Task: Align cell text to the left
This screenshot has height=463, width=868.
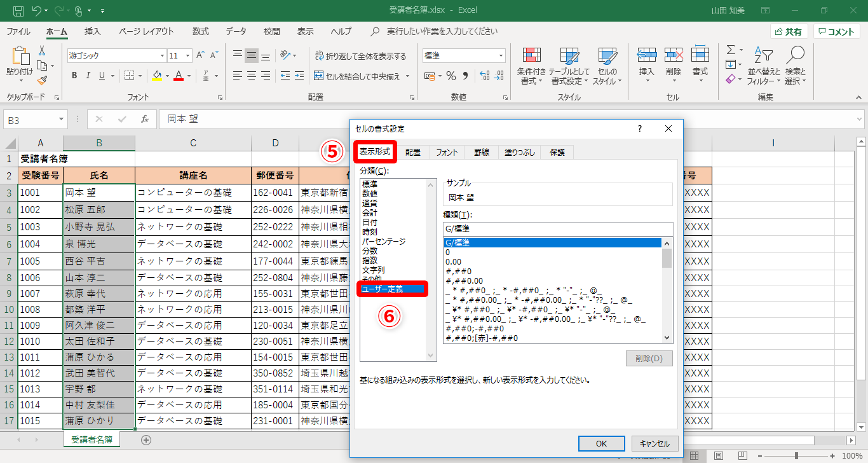Action: (237, 76)
